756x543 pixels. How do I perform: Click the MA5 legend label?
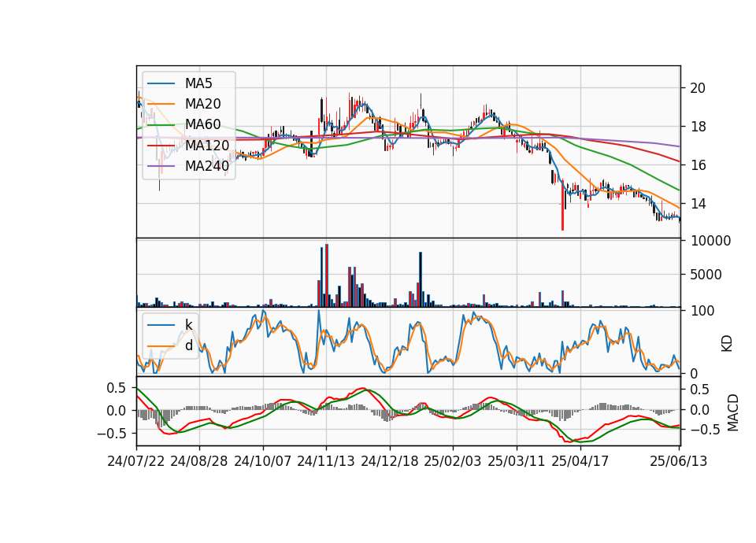[198, 83]
